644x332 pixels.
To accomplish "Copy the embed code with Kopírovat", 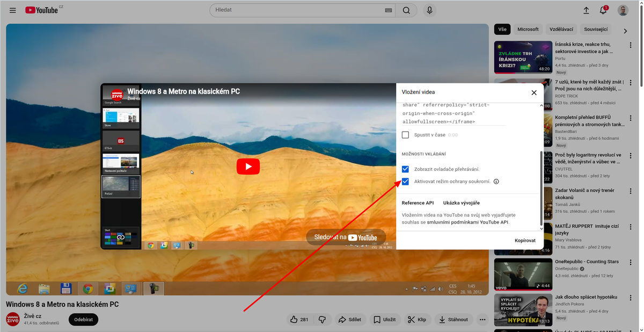I will (x=525, y=240).
